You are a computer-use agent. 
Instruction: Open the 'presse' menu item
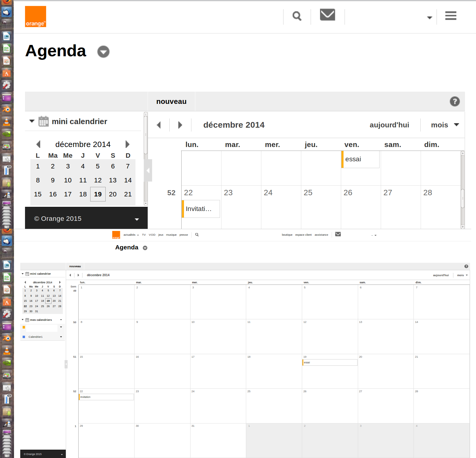(x=184, y=235)
